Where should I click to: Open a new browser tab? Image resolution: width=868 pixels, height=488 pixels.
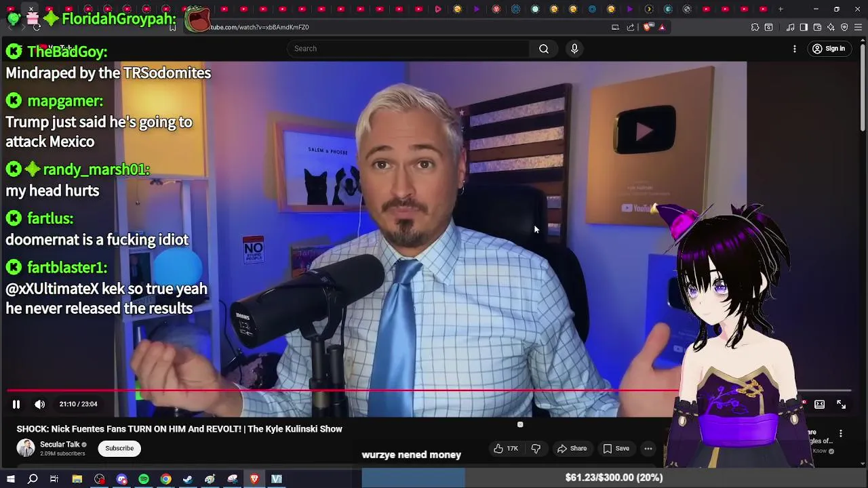[781, 9]
